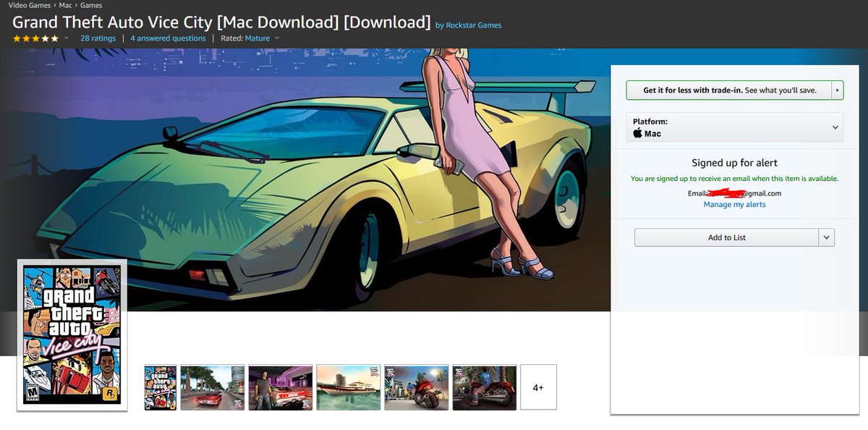Open the 4 answered questions link

(x=168, y=38)
